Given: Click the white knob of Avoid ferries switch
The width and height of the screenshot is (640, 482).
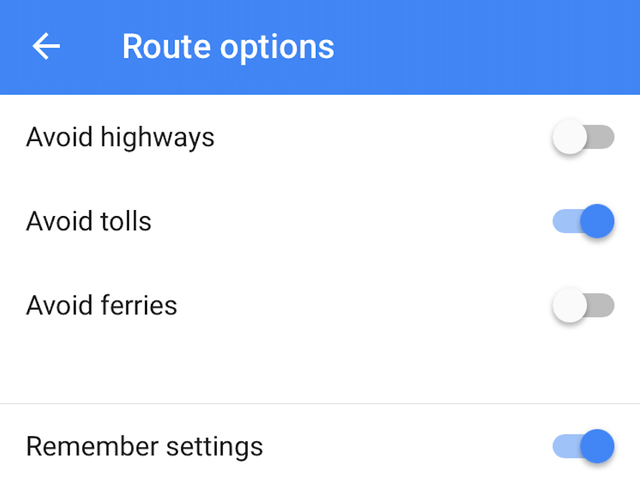Looking at the screenshot, I should (x=569, y=306).
